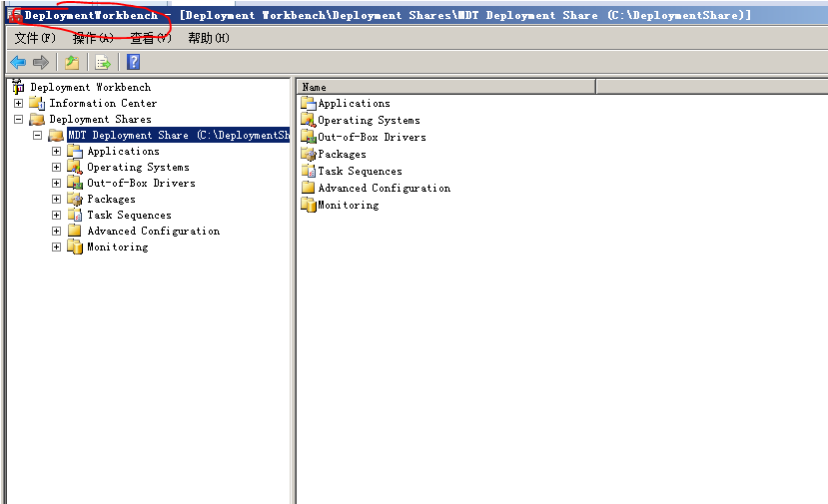Open the 查看(V) menu
The image size is (828, 504).
(151, 38)
